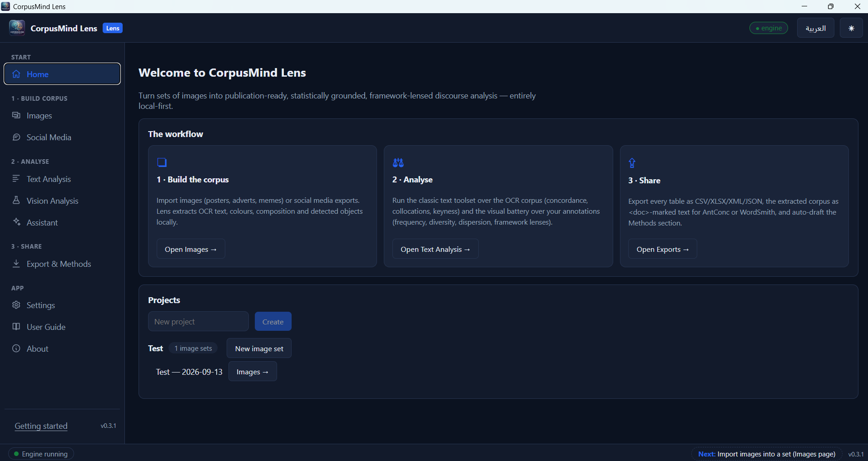Click the User Guide book icon
868x461 pixels.
tap(16, 327)
